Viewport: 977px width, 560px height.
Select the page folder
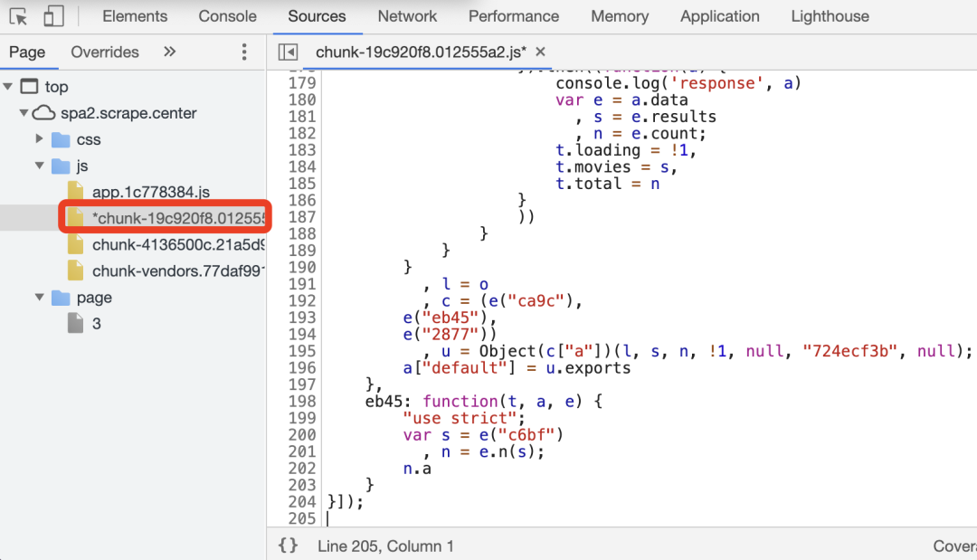click(94, 297)
